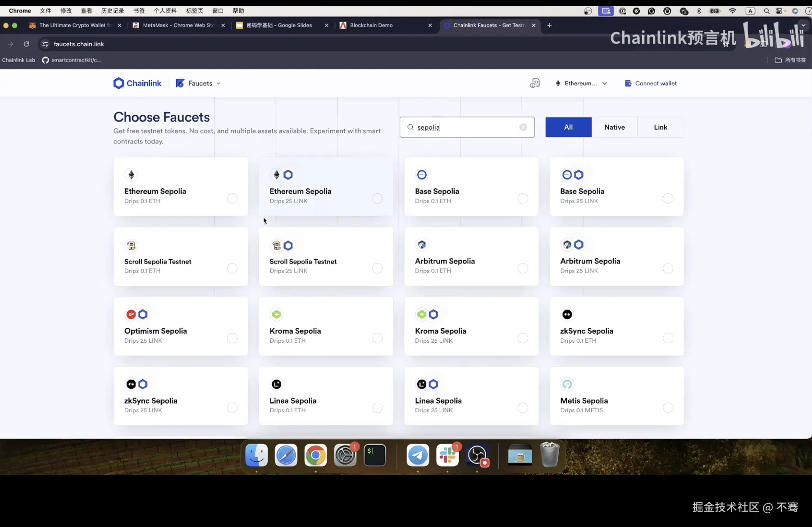
Task: Open a new browser tab
Action: (549, 25)
